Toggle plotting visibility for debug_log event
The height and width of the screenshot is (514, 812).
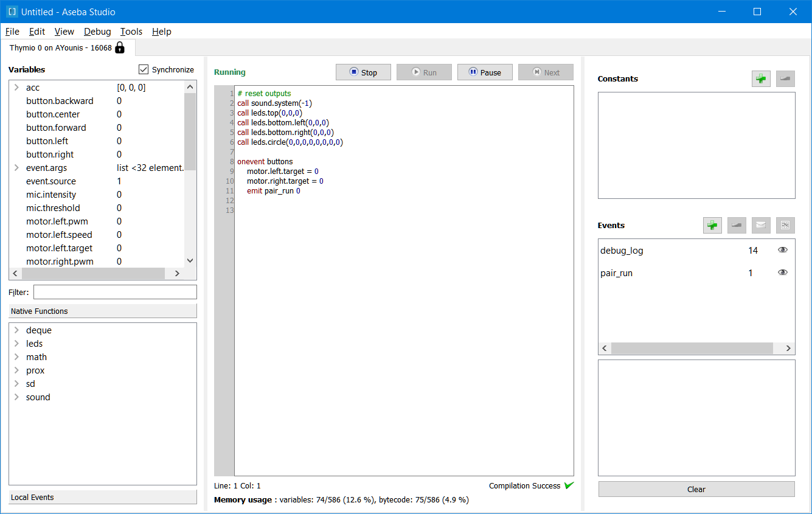tap(782, 249)
